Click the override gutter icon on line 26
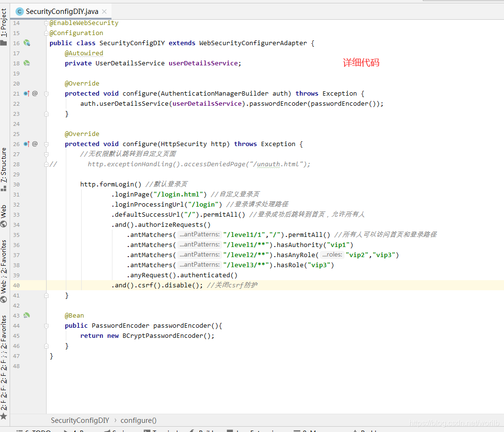The height and width of the screenshot is (432, 504). point(27,144)
